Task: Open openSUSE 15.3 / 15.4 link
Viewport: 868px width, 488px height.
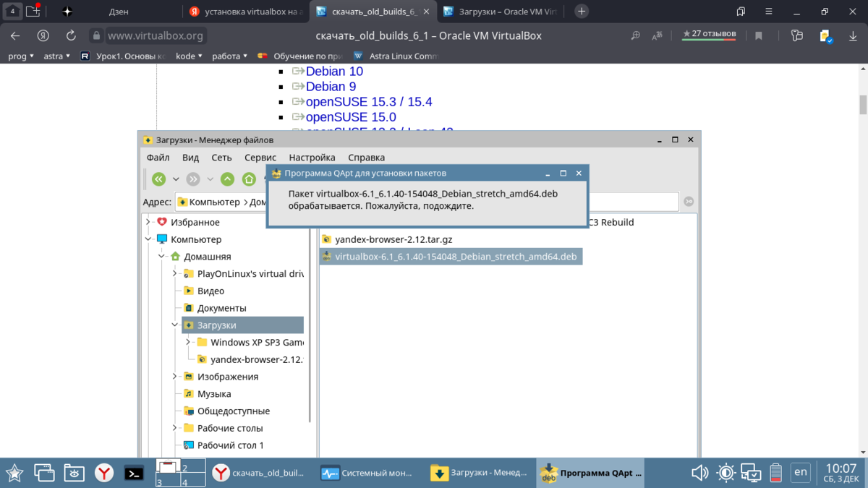Action: point(369,102)
